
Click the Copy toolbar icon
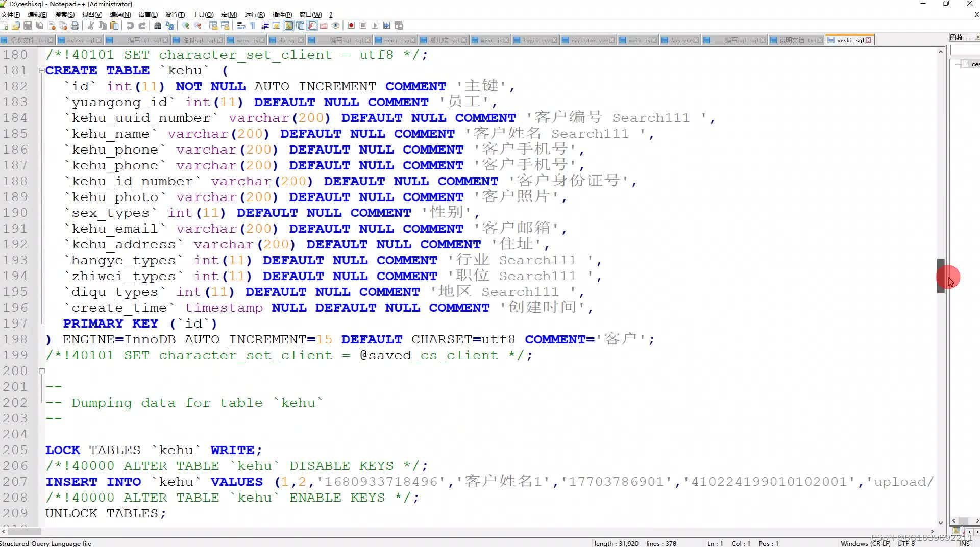[103, 26]
